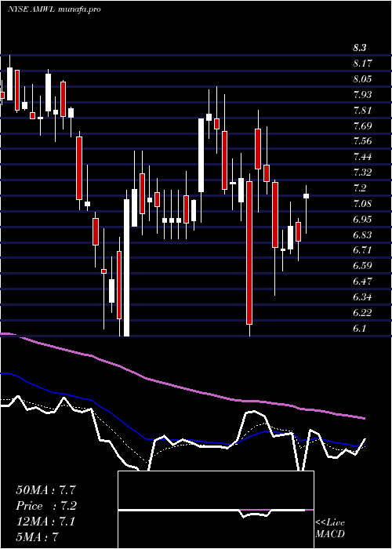Click the 7.69 price axis label
This screenshot has height=549, width=392.
pyautogui.click(x=362, y=125)
